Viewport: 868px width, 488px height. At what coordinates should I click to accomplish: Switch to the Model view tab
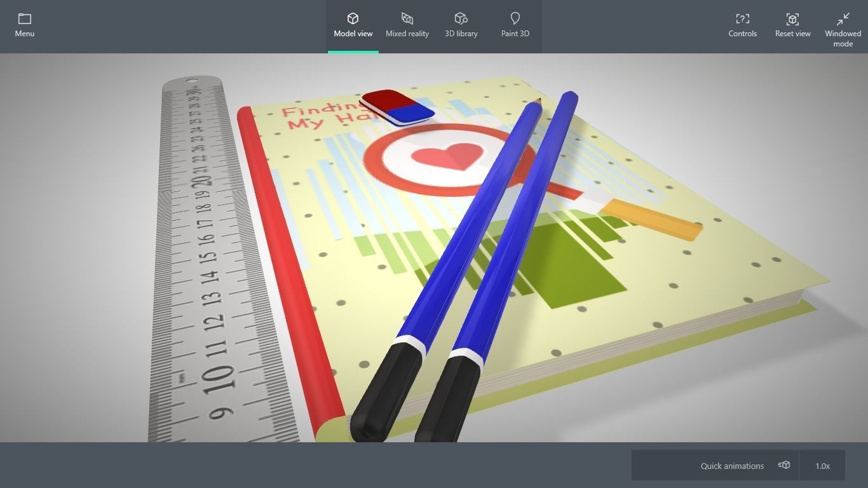click(x=353, y=25)
